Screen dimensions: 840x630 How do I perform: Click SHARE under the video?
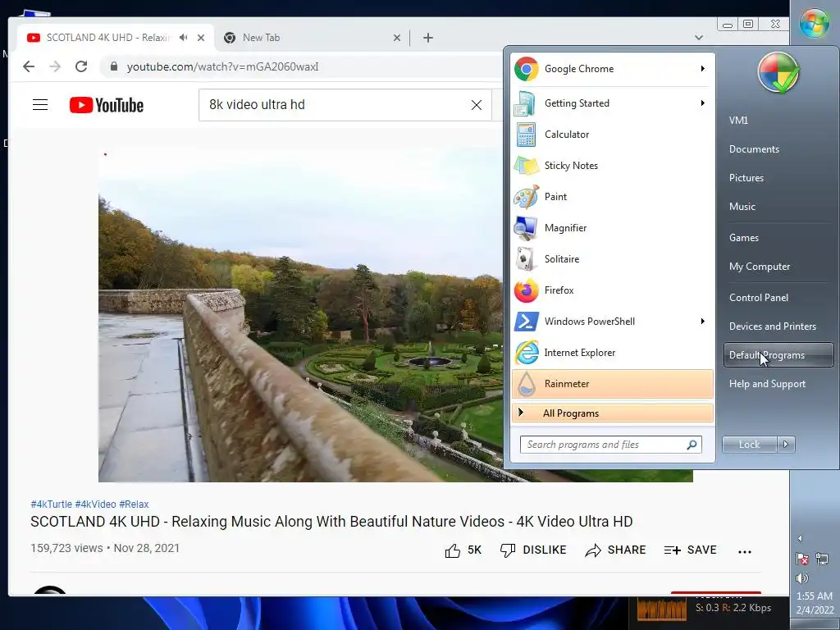(615, 550)
